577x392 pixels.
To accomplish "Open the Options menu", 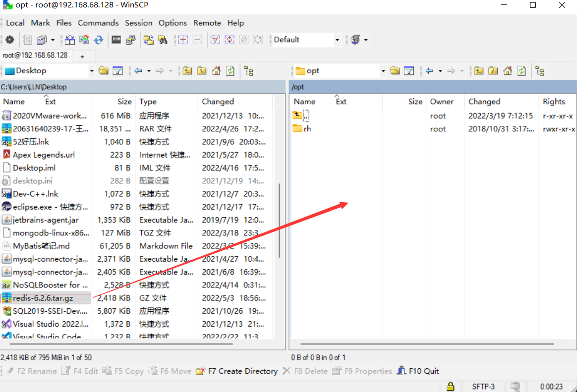I will (x=173, y=23).
